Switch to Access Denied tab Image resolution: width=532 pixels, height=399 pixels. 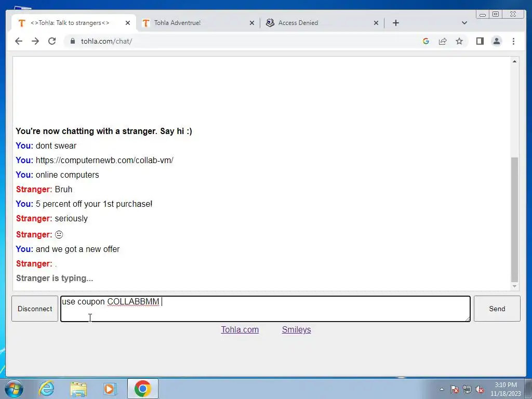tap(322, 23)
